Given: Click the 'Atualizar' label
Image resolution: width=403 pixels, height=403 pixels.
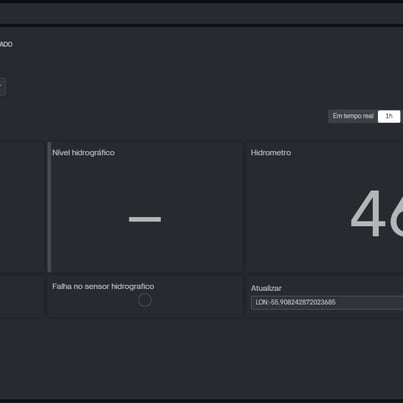Looking at the screenshot, I should [x=266, y=288].
